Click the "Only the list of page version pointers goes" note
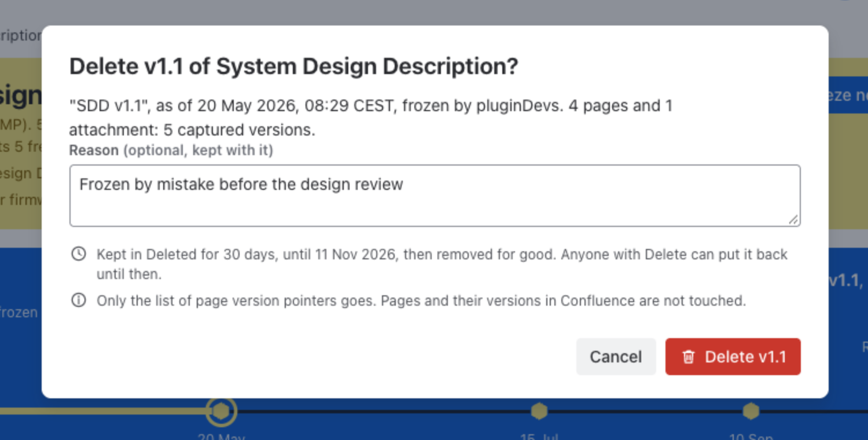Screen dimensions: 868x440 click(x=421, y=301)
